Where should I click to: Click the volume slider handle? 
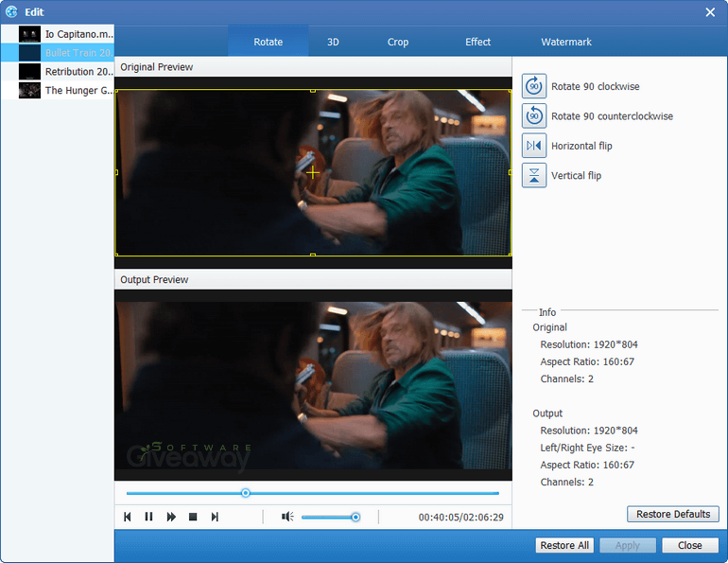(x=355, y=517)
